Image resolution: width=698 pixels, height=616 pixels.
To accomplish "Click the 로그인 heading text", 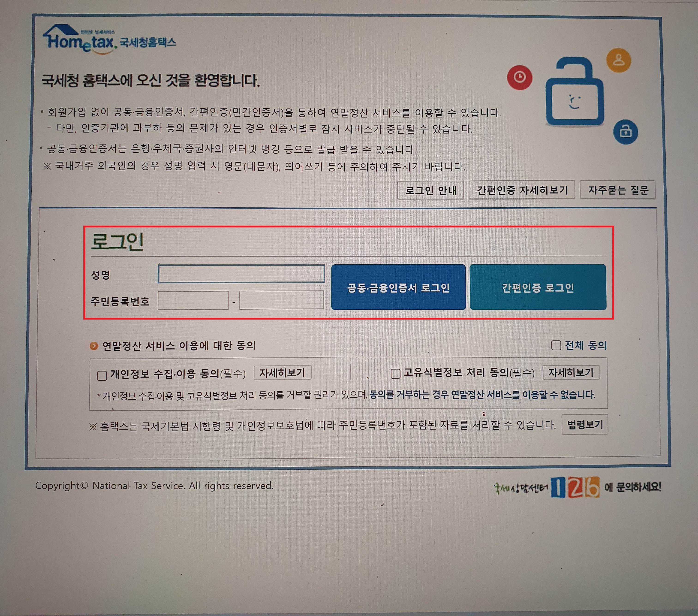I will pos(117,242).
